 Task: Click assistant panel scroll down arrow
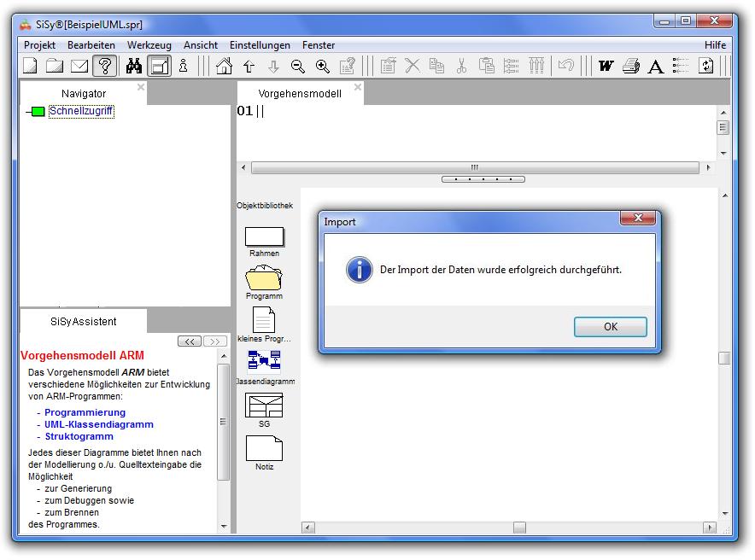click(x=224, y=527)
